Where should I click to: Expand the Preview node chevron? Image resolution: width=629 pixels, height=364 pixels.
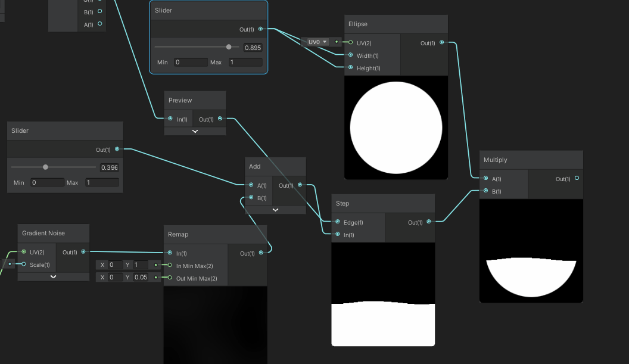pyautogui.click(x=195, y=131)
